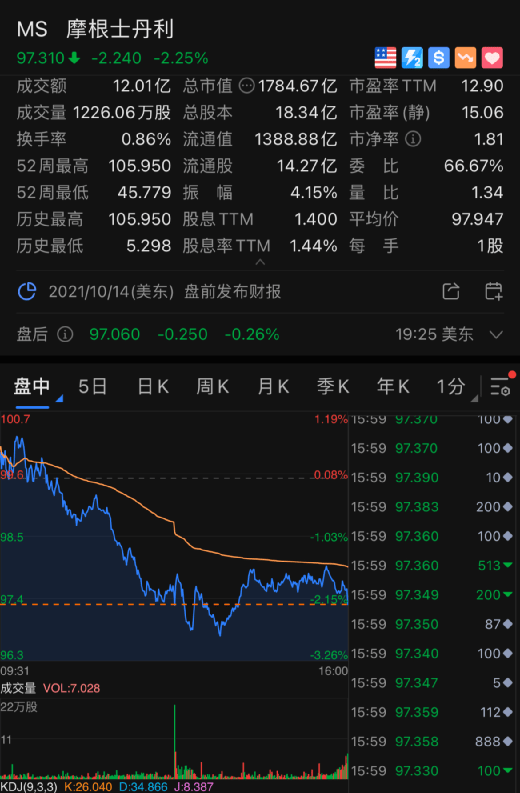The width and height of the screenshot is (520, 793).
Task: Click the market cap info smiley icon
Action: coord(246,86)
